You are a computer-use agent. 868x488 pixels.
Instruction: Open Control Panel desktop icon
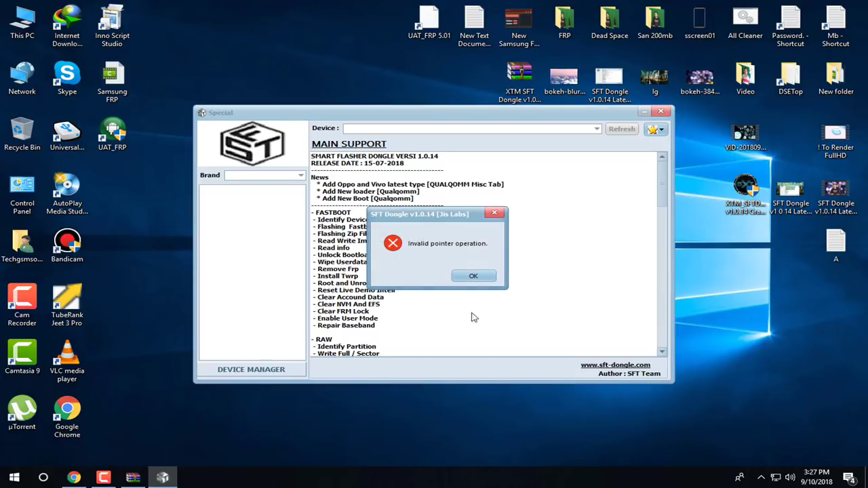click(22, 195)
